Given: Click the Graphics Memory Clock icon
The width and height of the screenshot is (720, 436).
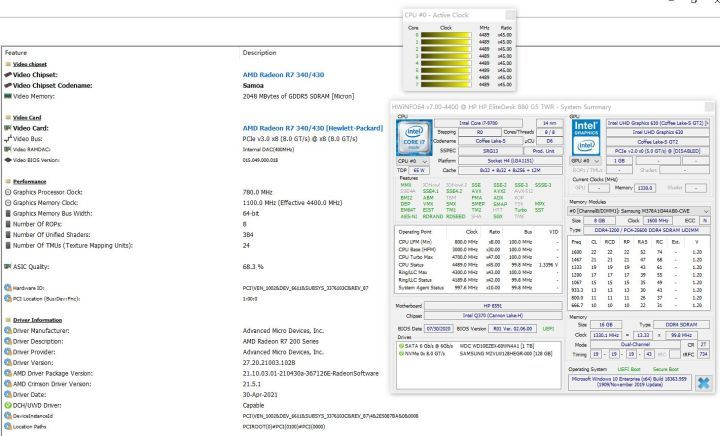Looking at the screenshot, I should coord(8,202).
